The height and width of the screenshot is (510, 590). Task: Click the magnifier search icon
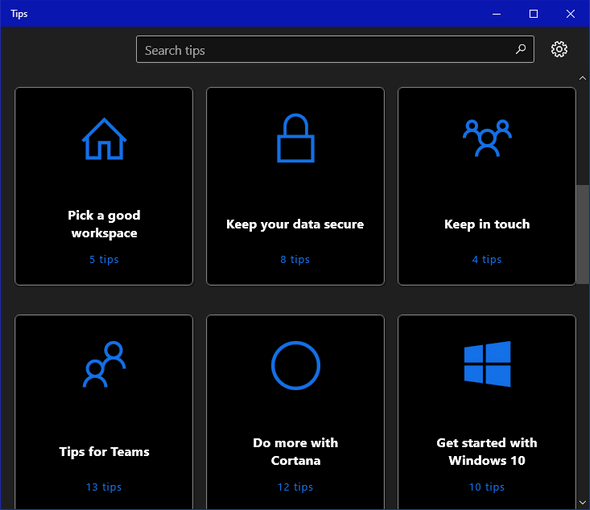[521, 49]
